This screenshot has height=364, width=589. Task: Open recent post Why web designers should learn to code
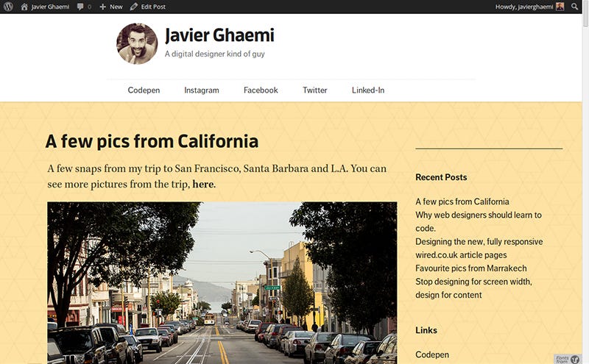(479, 221)
